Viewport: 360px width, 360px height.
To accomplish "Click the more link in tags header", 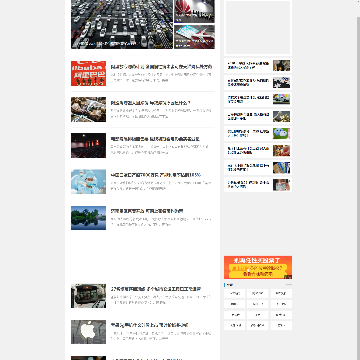I will (289, 285).
